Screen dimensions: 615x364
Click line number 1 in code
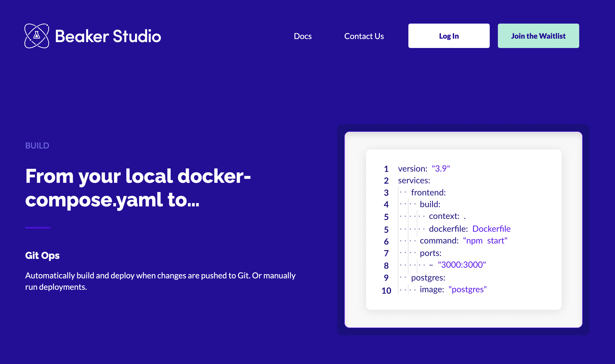coord(386,169)
